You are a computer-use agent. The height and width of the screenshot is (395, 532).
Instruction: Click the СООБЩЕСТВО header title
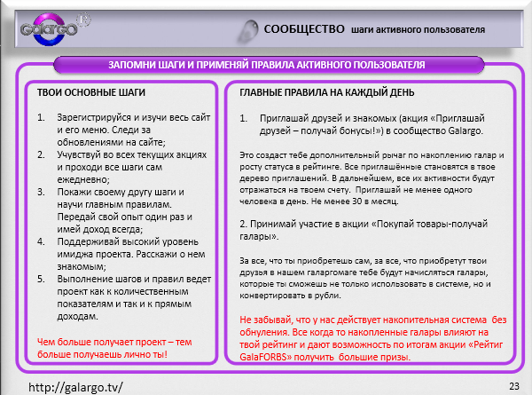304,29
